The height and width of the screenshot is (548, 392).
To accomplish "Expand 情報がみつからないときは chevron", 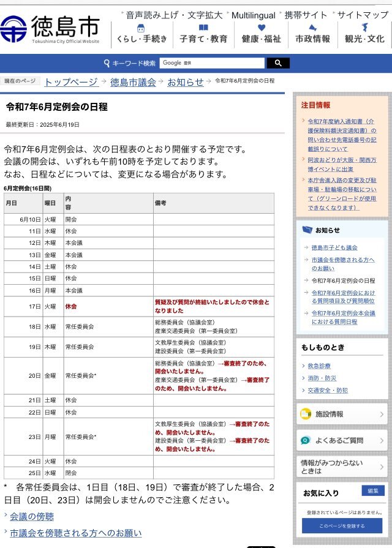I will pos(382,467).
